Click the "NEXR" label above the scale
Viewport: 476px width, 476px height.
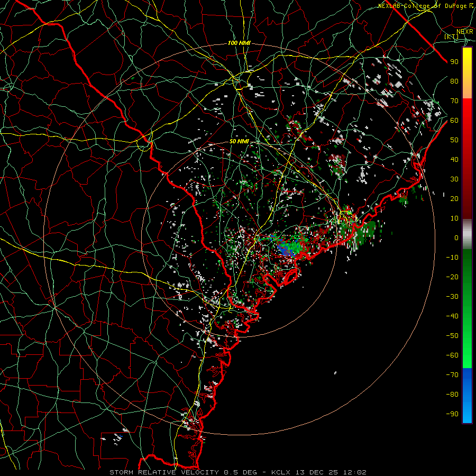pyautogui.click(x=465, y=32)
